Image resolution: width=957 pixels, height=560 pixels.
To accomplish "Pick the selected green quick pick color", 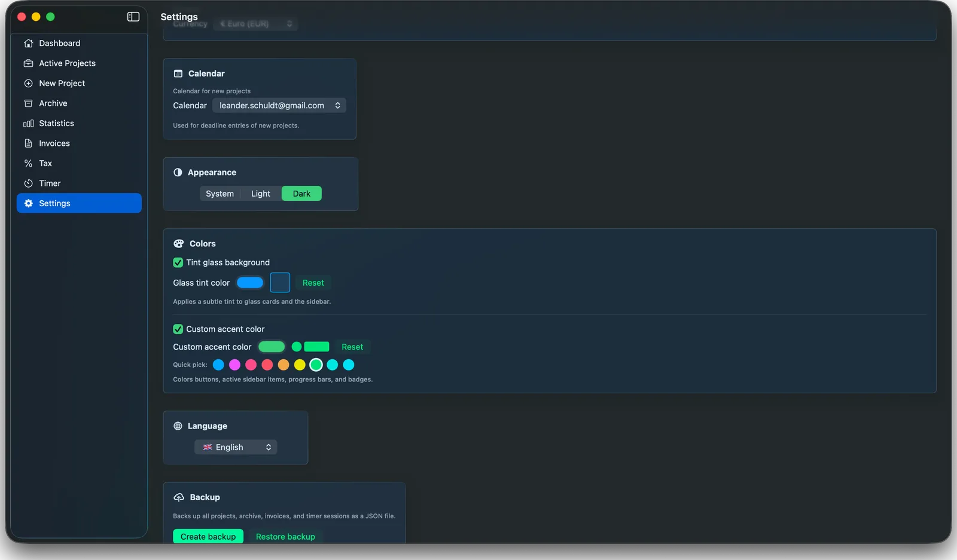I will (x=316, y=365).
